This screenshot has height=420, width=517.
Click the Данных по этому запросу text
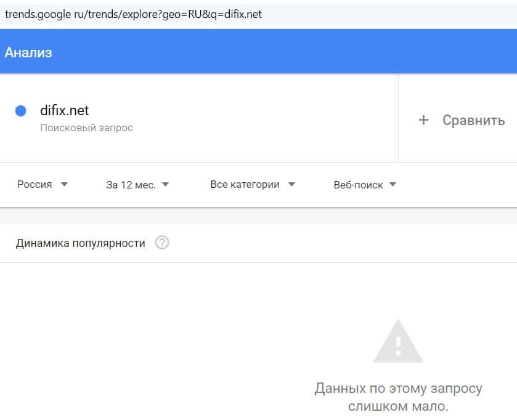pyautogui.click(x=398, y=389)
